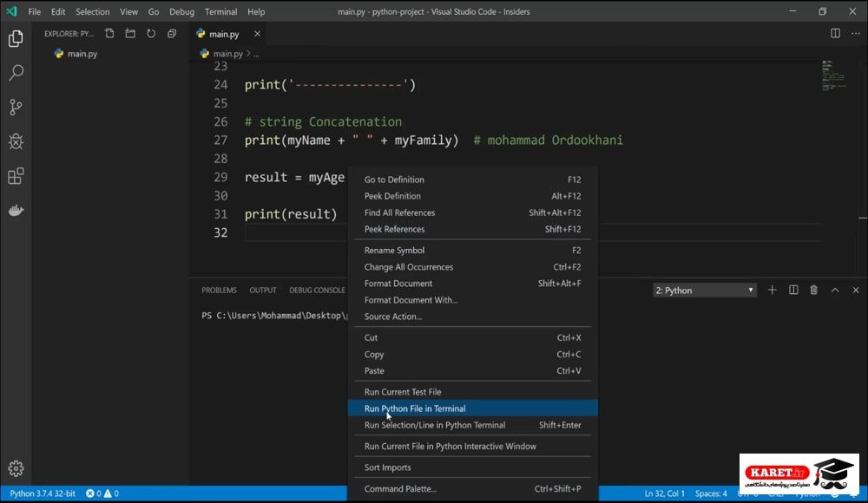Select Sort Imports
The height and width of the screenshot is (503, 868).
tap(473, 467)
